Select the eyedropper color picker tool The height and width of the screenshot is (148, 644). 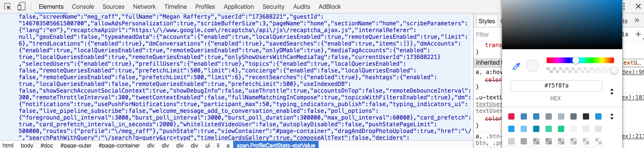(516, 66)
